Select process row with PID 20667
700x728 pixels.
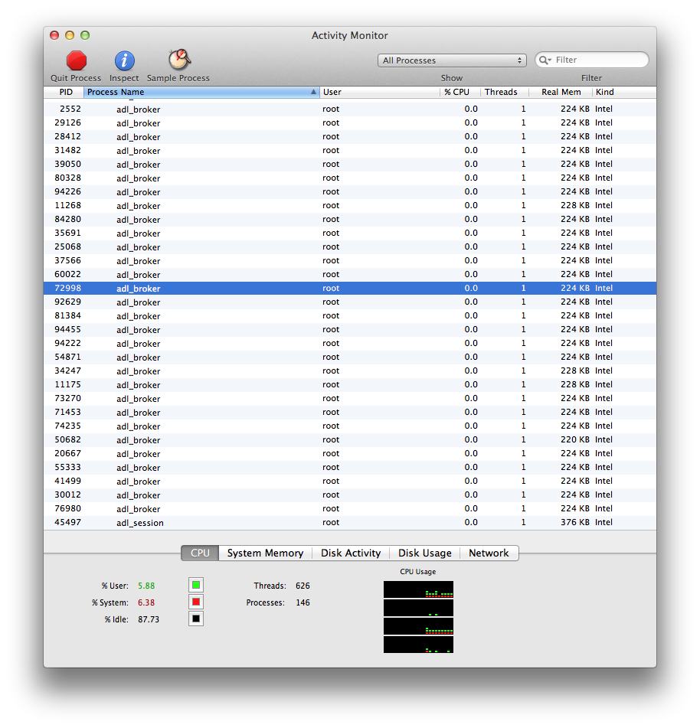point(350,454)
